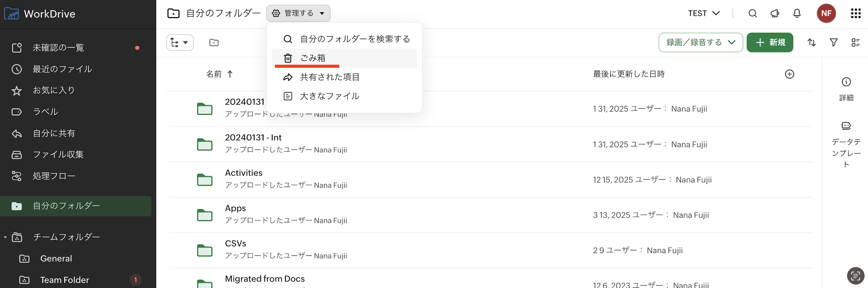Open the 録画/録音する dropdown
Image resolution: width=868 pixels, height=288 pixels.
[x=700, y=42]
